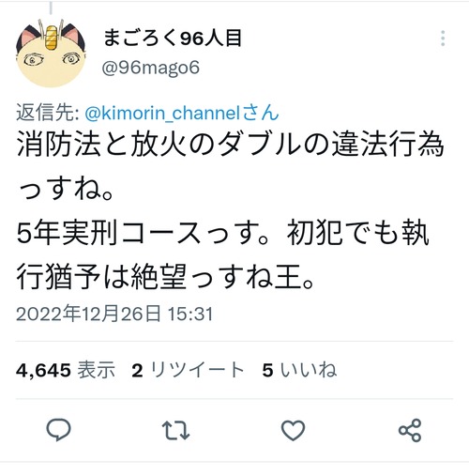Open the cat avatar profile picture

(51, 53)
